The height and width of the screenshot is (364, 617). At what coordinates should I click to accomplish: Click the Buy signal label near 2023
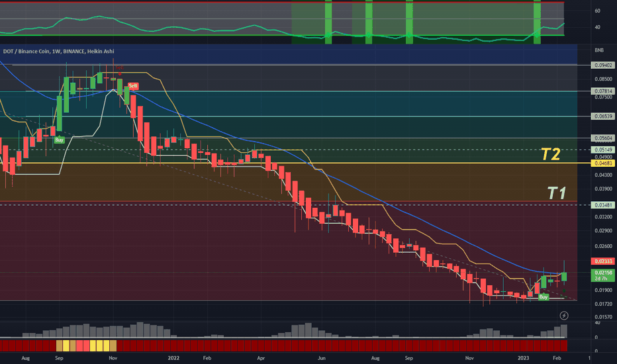click(x=544, y=296)
